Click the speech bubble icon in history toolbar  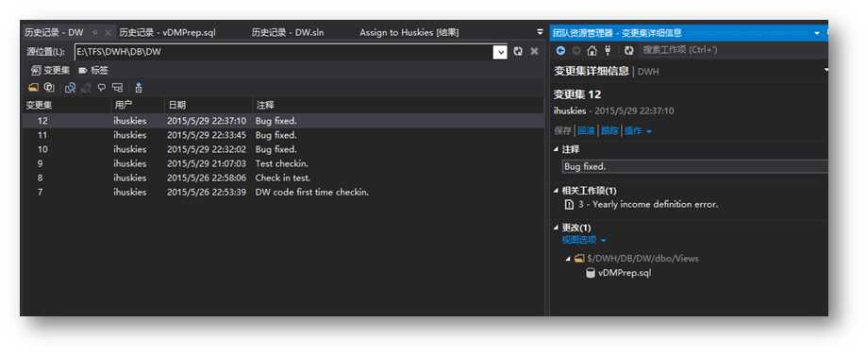(102, 87)
